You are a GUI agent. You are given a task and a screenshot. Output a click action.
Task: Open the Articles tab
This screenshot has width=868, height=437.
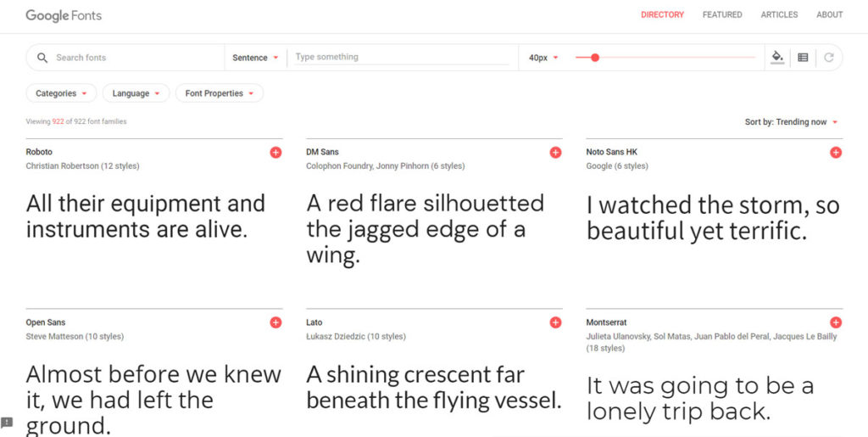pos(779,14)
